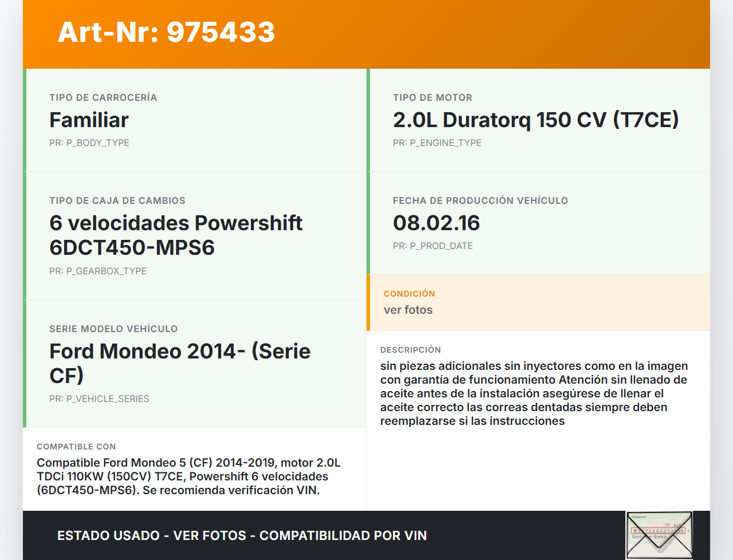
Task: Select the ESTADO USADO footer bar text
Action: point(241,535)
